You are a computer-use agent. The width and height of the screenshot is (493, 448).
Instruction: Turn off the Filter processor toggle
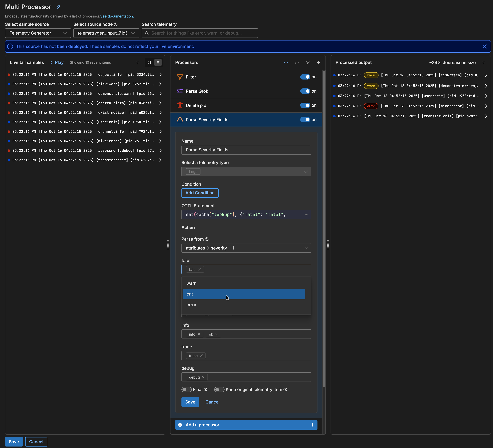305,77
